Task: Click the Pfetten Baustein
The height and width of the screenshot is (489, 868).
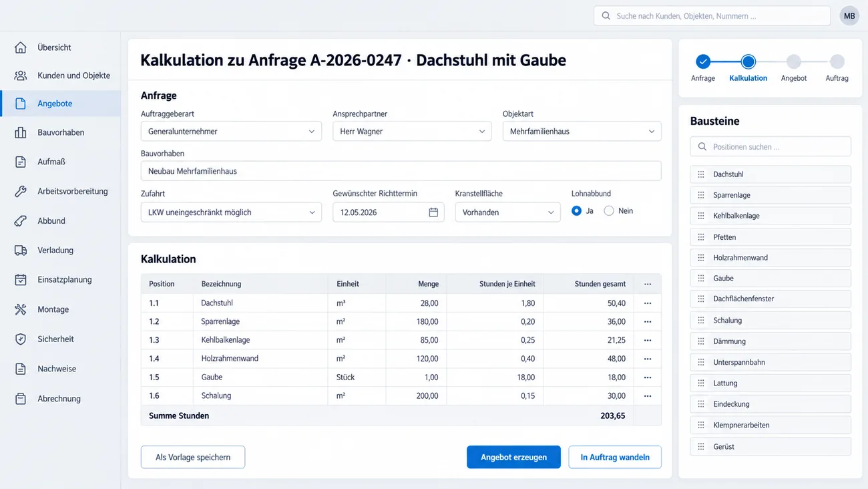Action: coord(771,237)
